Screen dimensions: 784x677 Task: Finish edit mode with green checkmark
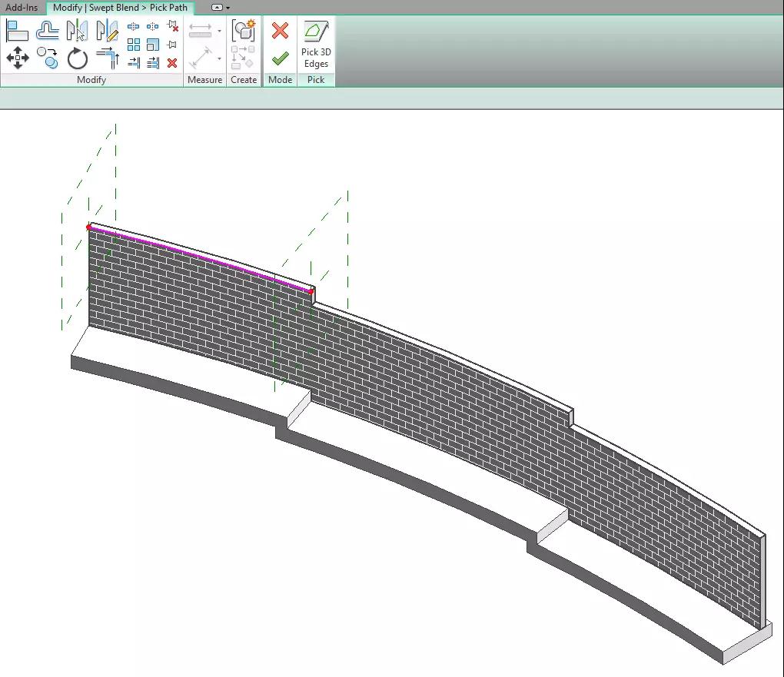coord(280,58)
